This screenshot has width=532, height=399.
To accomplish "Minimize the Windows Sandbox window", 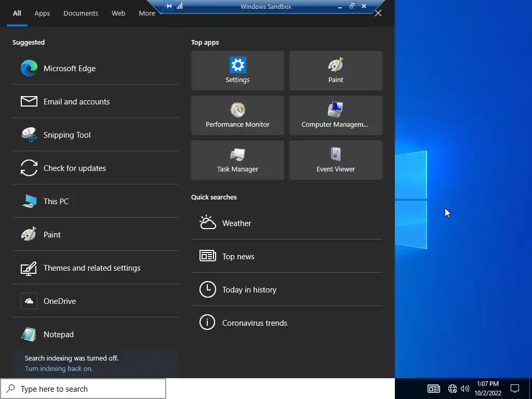I will tap(340, 6).
